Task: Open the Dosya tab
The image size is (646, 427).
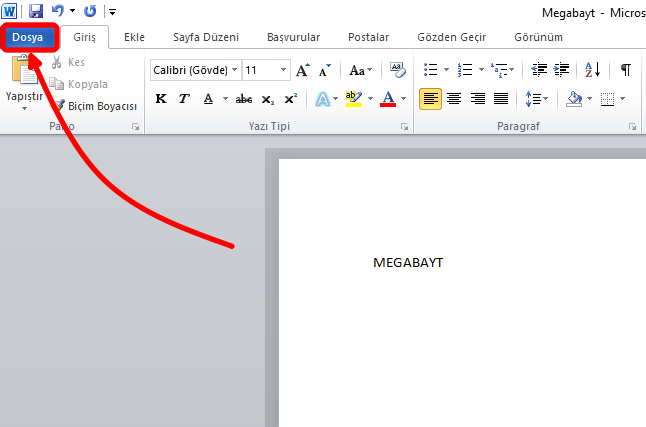Action: [28, 37]
